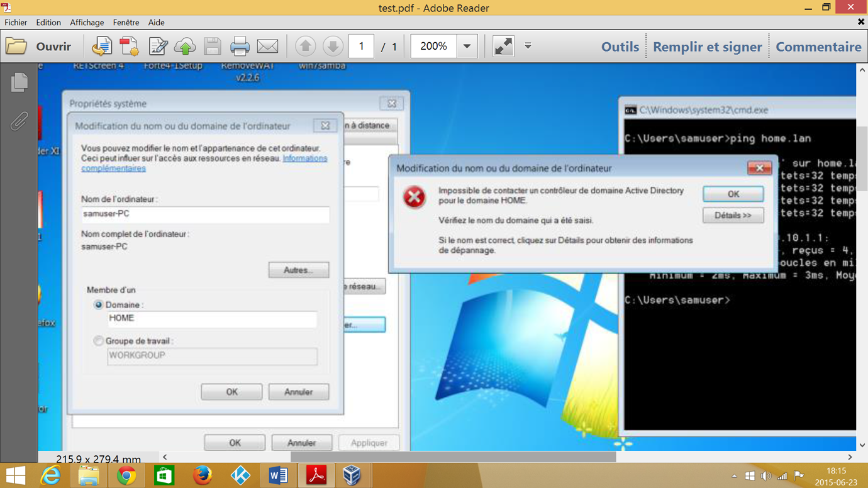Click vertical scrollbar down arrow
The height and width of the screenshot is (488, 868).
tap(862, 445)
